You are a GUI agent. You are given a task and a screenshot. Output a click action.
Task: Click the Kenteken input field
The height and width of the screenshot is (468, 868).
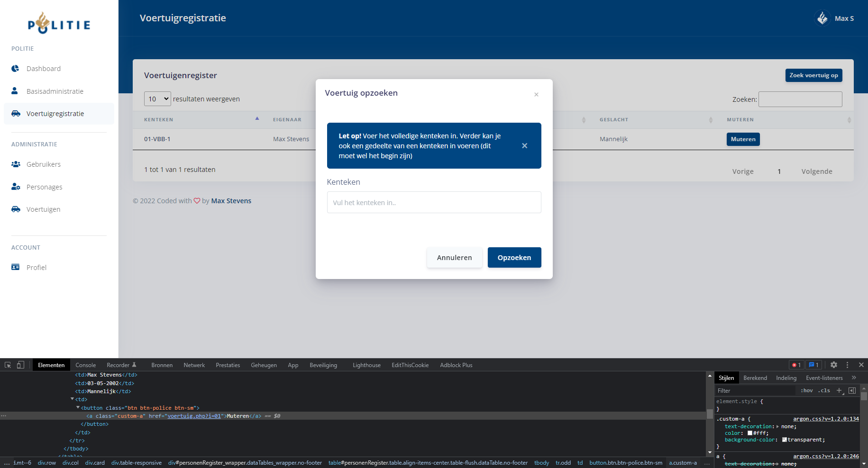pyautogui.click(x=434, y=202)
